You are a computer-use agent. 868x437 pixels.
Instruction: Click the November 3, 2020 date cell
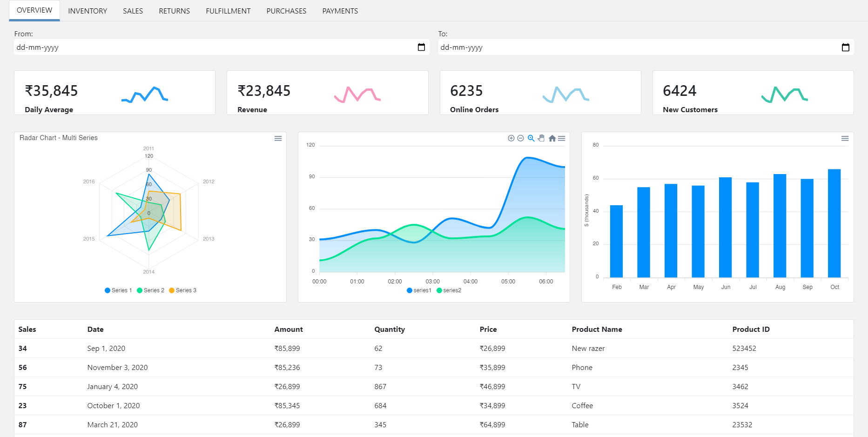coord(117,367)
